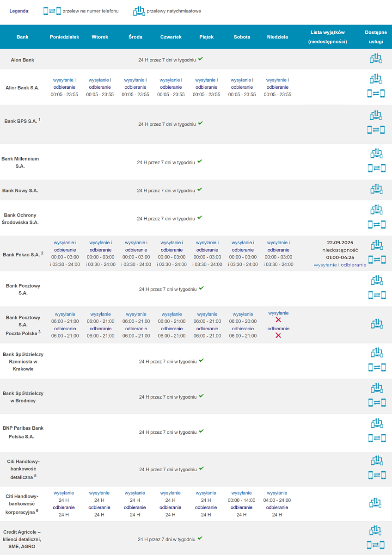Click the "Lista wyjątków (niedostępności)" header
Image resolution: width=392 pixels, height=555 pixels.
(328, 37)
